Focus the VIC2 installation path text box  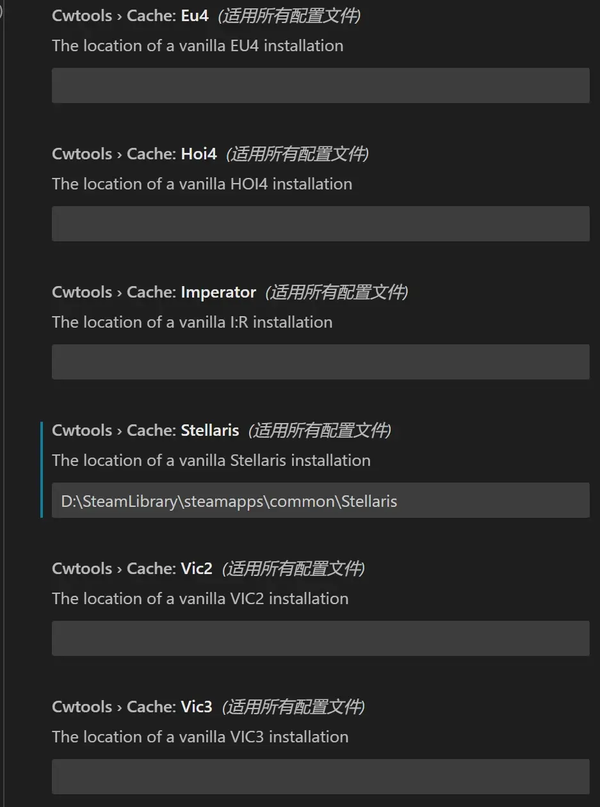[x=320, y=638]
